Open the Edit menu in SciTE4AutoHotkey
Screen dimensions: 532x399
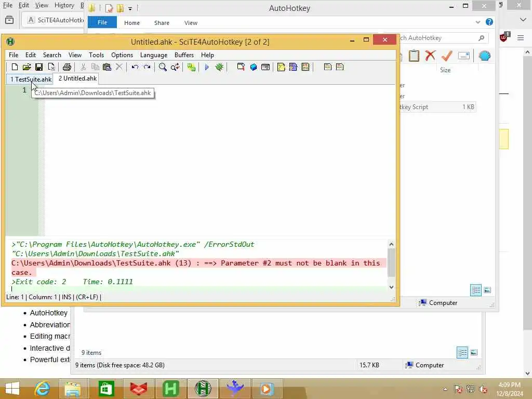coord(31,55)
